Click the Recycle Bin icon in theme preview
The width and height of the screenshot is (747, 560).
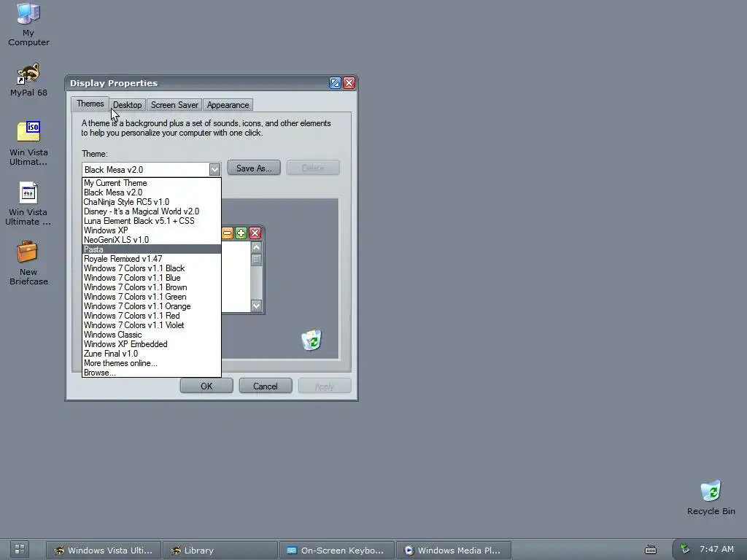coord(311,340)
